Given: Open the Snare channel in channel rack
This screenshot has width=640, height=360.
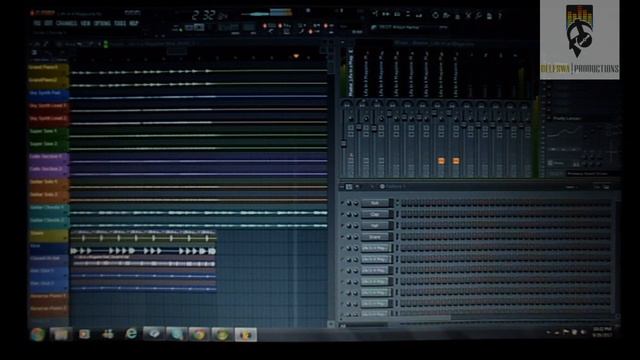Looking at the screenshot, I should [375, 237].
